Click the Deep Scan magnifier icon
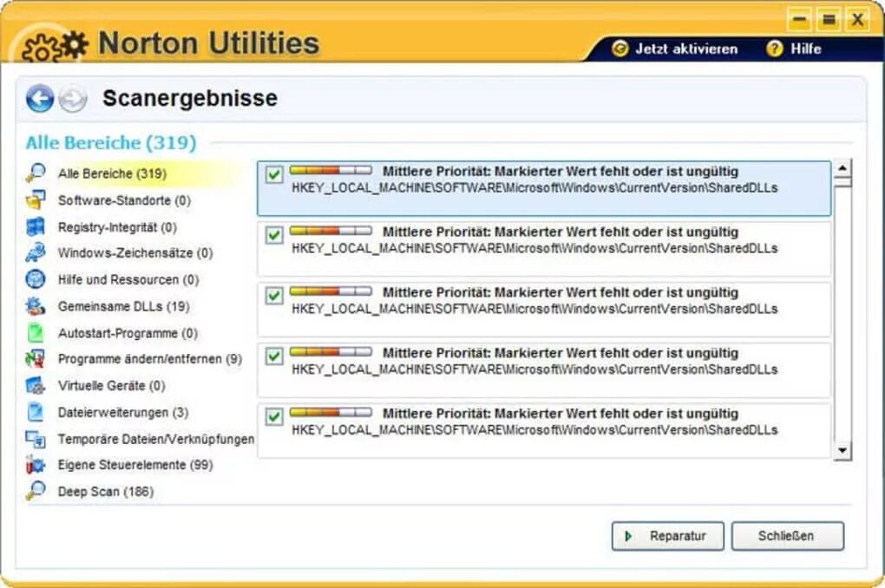This screenshot has width=885, height=588. (36, 491)
